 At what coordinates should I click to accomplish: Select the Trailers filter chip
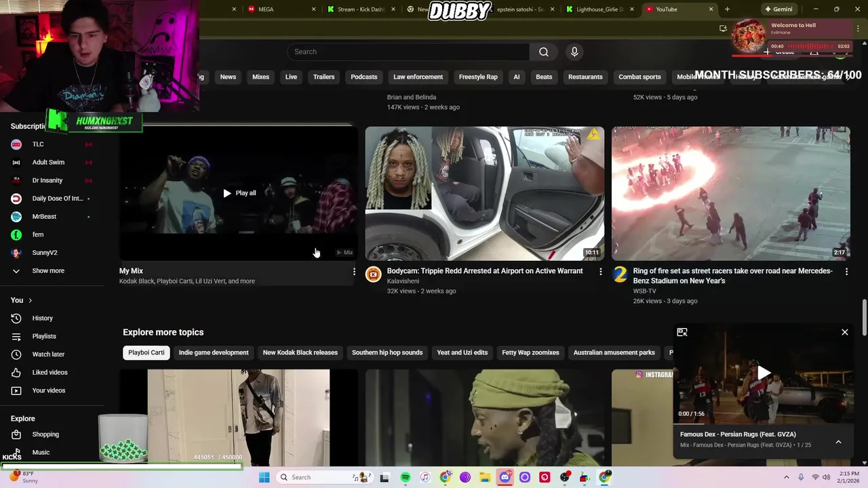323,77
